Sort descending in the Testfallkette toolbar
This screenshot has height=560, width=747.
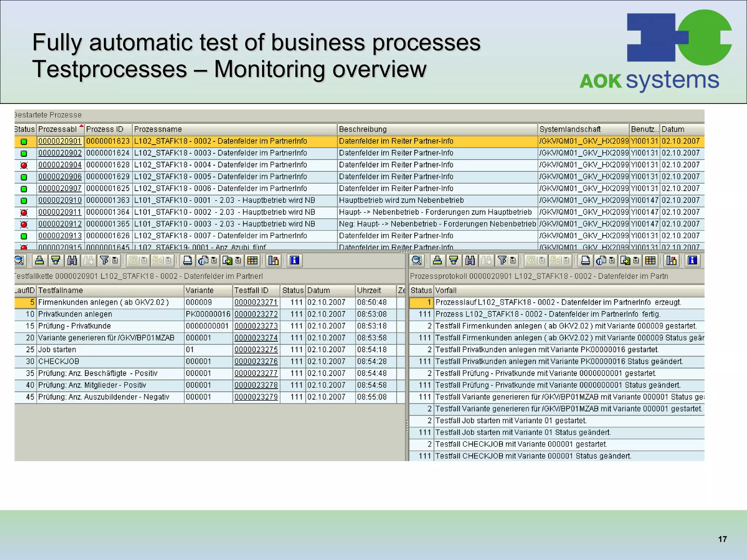[56, 260]
